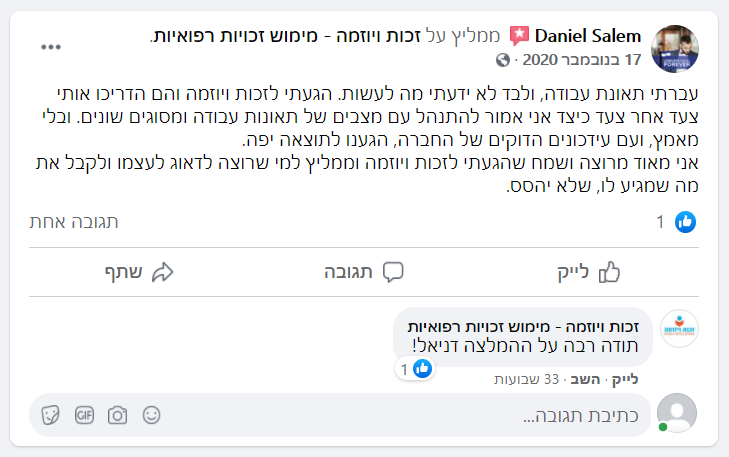
Task: Click the sticker icon in comment box
Action: 50,415
